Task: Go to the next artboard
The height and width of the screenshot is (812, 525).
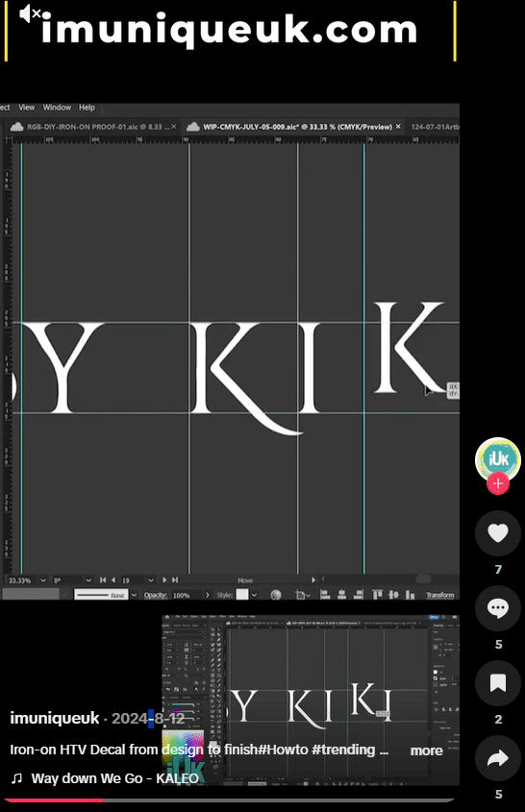Action: pyautogui.click(x=164, y=580)
